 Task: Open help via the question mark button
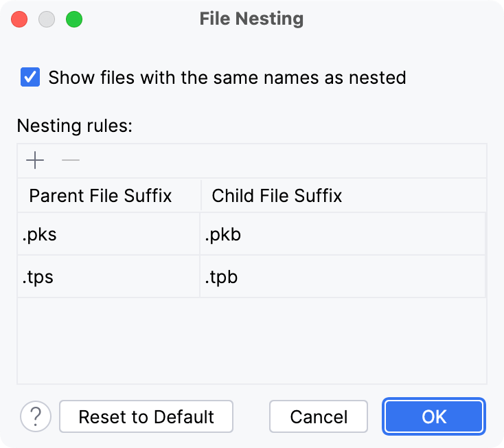pyautogui.click(x=36, y=416)
